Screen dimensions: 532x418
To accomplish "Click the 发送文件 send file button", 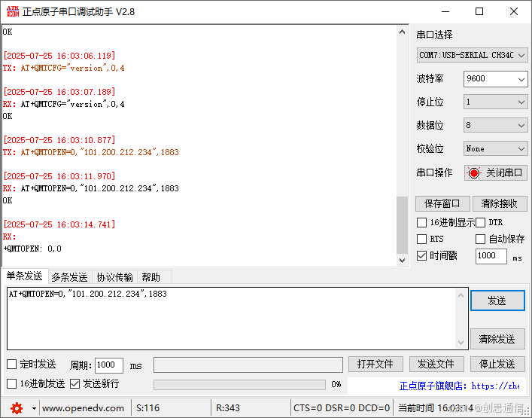I will click(x=436, y=365).
